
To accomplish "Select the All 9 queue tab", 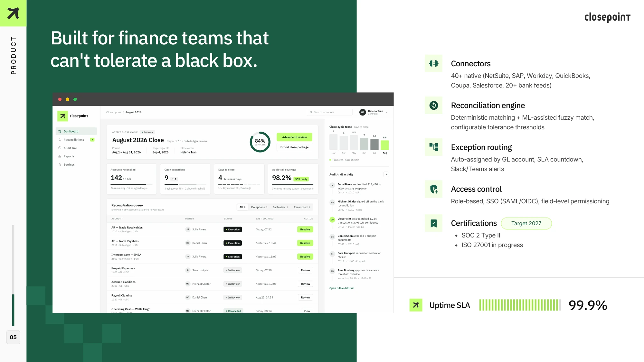I will (242, 207).
